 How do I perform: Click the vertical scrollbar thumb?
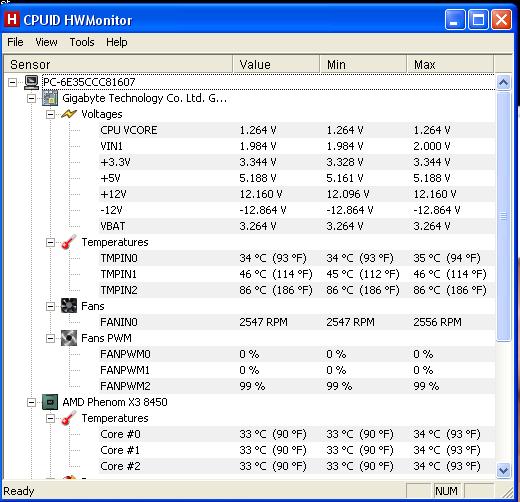503,217
